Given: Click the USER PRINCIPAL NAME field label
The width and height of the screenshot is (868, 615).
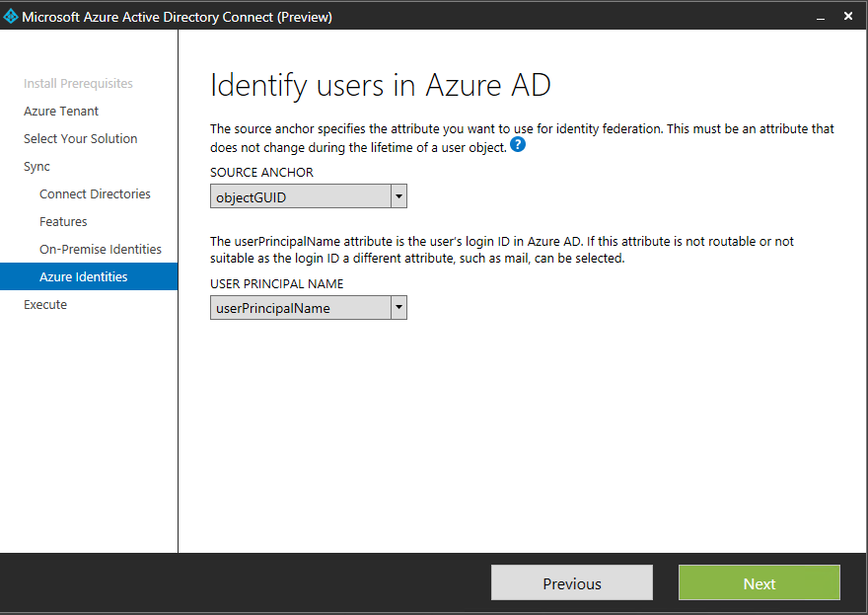Looking at the screenshot, I should pyautogui.click(x=276, y=284).
